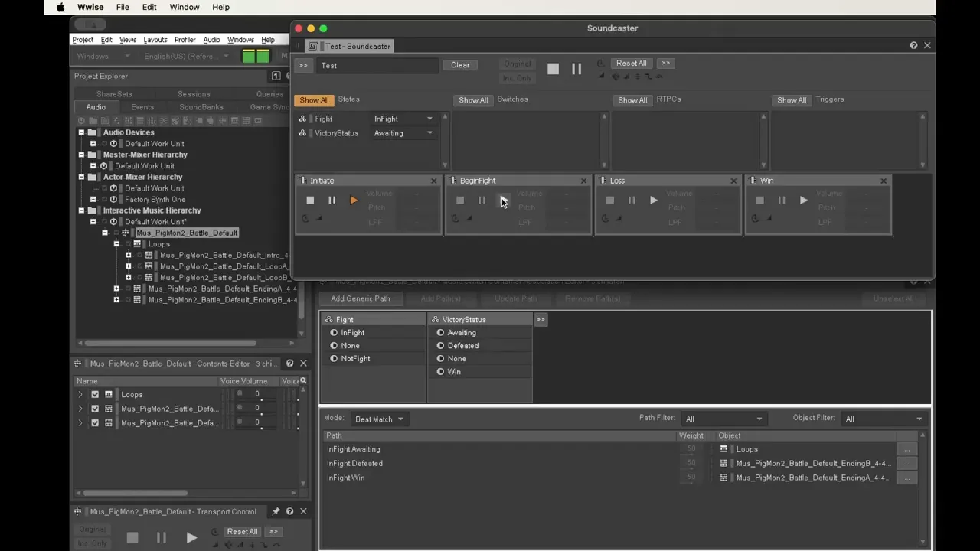
Task: Open the Fight state dropdown
Action: click(403, 119)
